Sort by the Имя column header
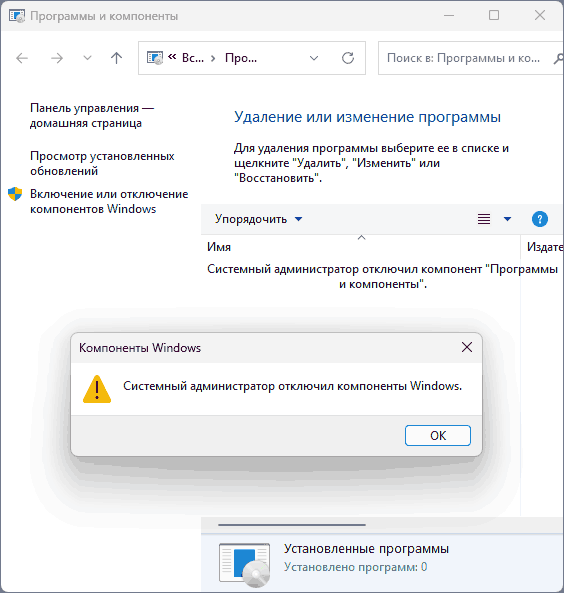The width and height of the screenshot is (564, 593). pos(361,247)
